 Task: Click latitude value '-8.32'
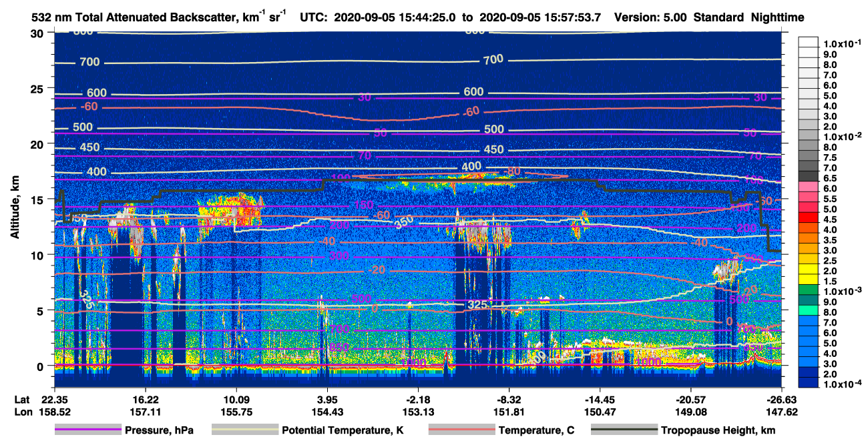tap(509, 398)
